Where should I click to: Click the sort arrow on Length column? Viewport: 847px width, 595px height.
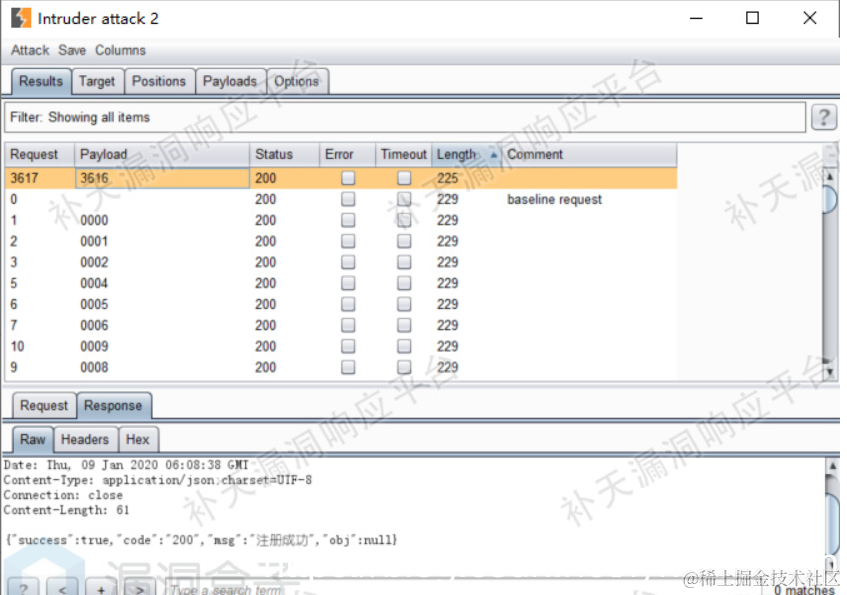pyautogui.click(x=493, y=155)
